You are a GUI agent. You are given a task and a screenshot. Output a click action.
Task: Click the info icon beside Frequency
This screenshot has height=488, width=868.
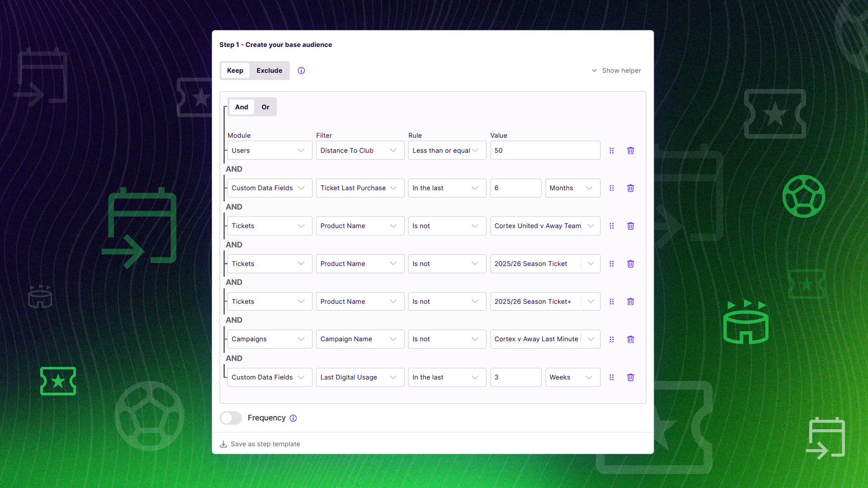click(x=293, y=418)
